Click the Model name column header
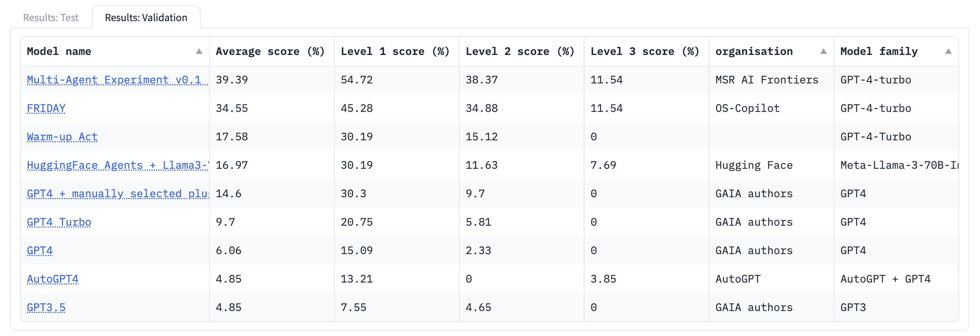Viewport: 980px width, 336px height. coord(59,51)
